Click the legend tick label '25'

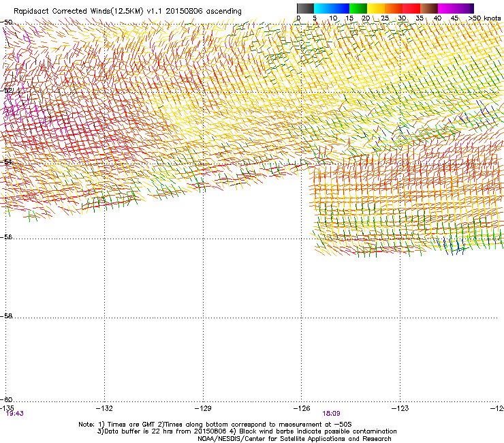click(385, 18)
